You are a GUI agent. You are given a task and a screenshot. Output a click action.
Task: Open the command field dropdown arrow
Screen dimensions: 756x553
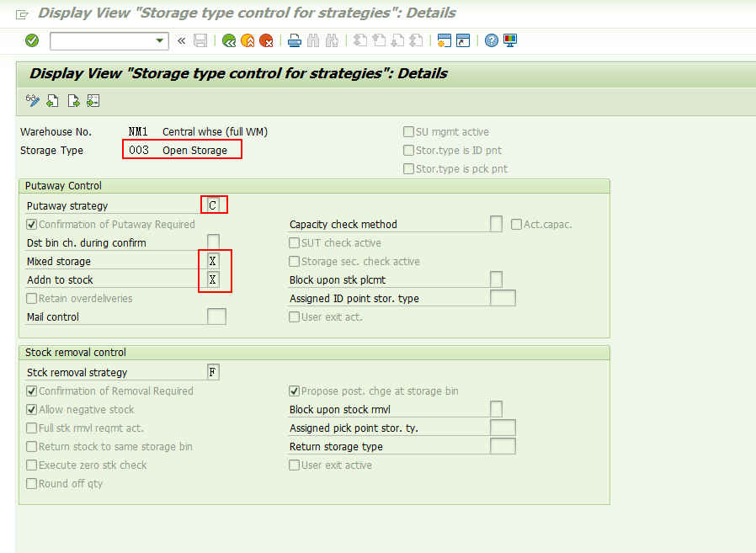[160, 41]
